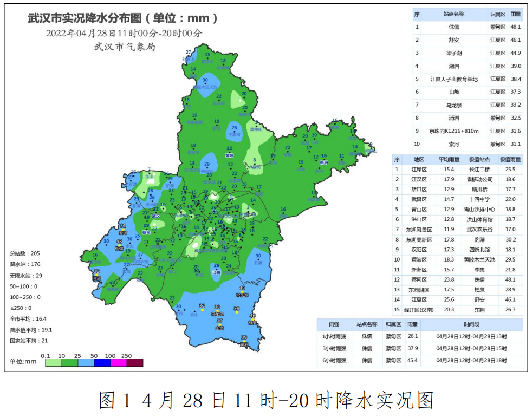Click the magenta 250 legend swatch
532x417 pixels.
(119, 362)
